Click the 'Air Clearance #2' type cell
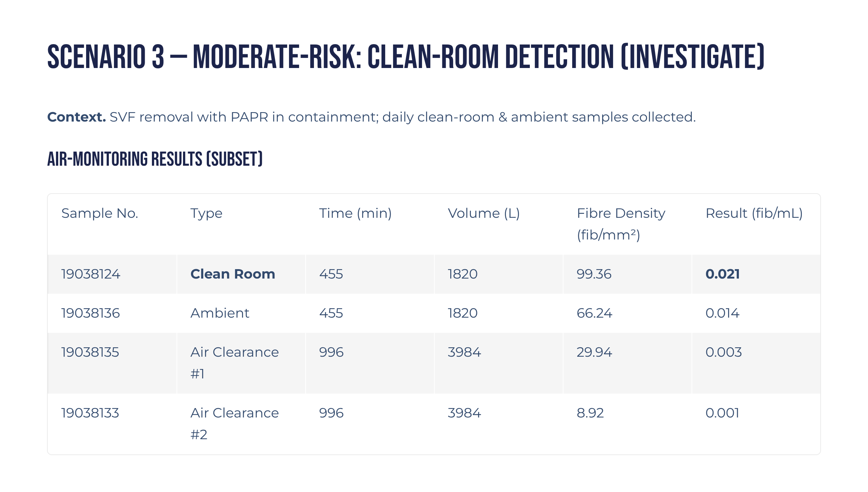The width and height of the screenshot is (868, 492). click(x=234, y=423)
